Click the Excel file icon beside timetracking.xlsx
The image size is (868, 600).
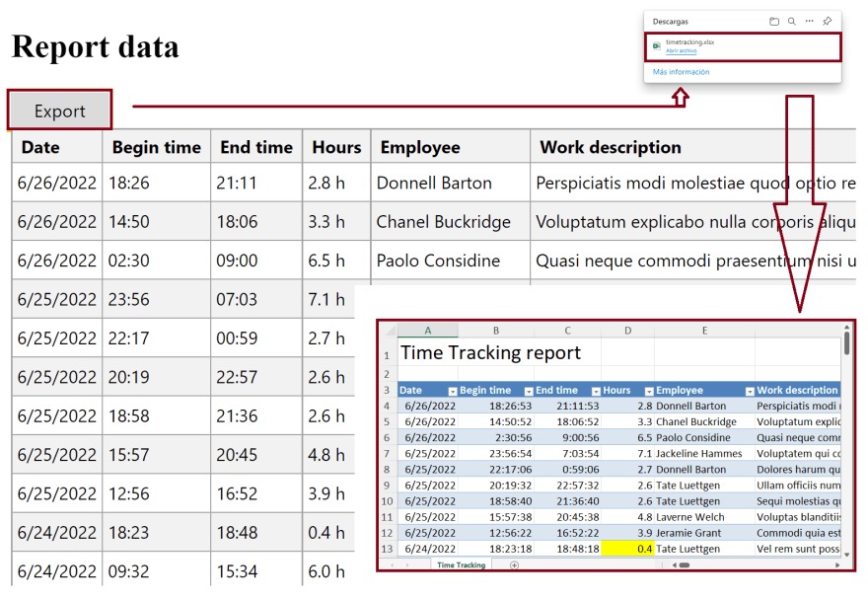pyautogui.click(x=656, y=45)
